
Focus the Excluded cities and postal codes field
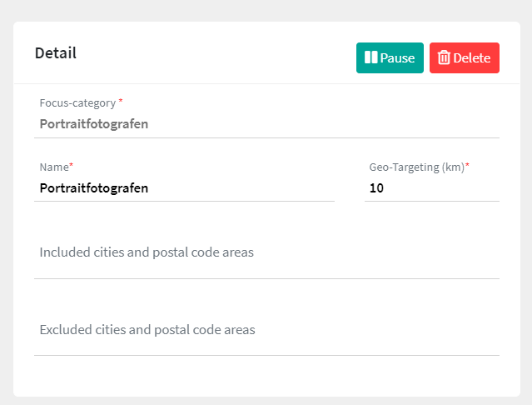point(266,330)
